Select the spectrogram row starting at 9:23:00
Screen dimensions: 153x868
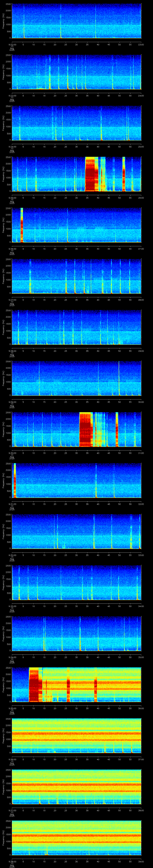(x=76, y=72)
